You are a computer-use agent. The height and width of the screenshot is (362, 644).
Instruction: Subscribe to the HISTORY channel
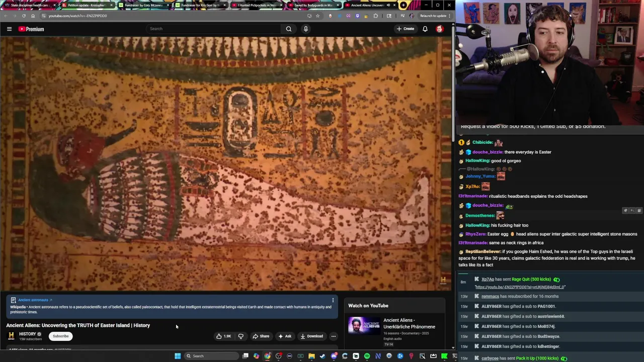click(60, 336)
